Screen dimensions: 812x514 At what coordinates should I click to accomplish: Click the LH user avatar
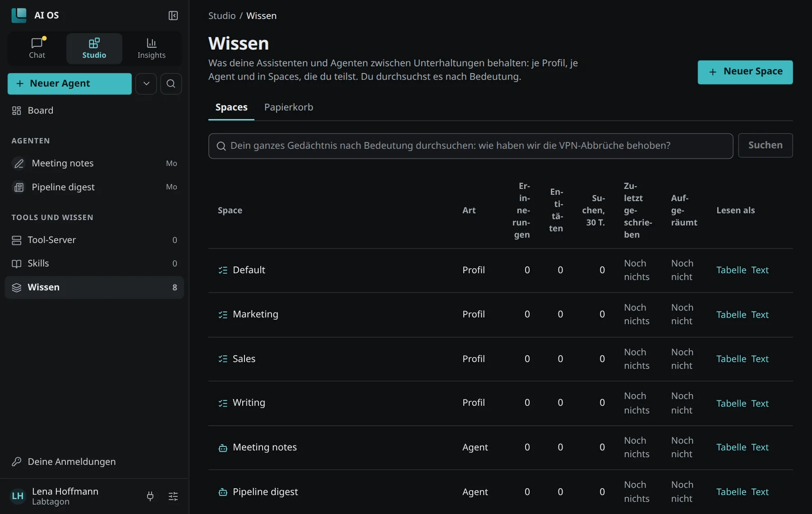point(18,496)
